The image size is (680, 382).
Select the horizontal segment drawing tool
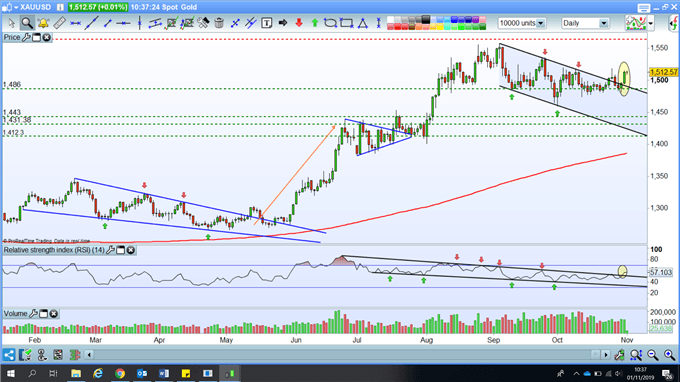coord(75,23)
